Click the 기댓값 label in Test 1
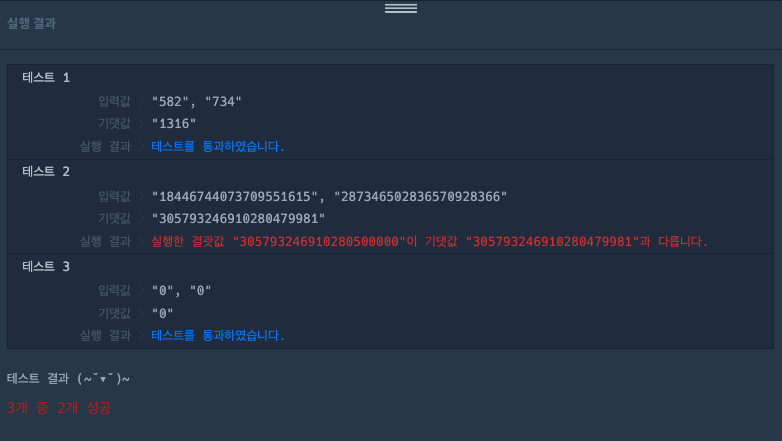This screenshot has width=782, height=441. click(x=114, y=124)
